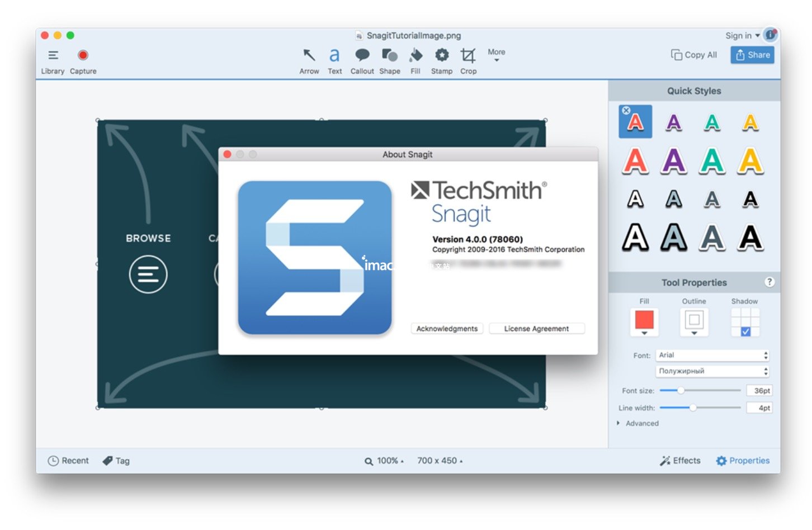
Task: Click the Version 4.0.0 (78060) text
Action: [478, 239]
